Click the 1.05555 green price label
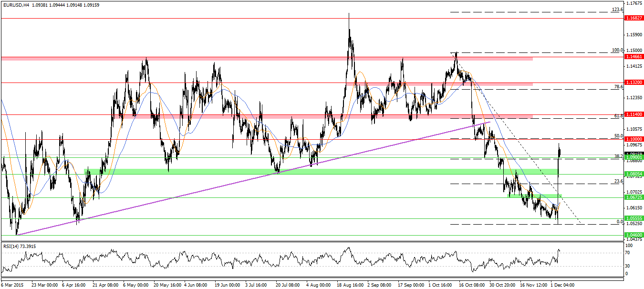644x289 pixels. (x=634, y=219)
